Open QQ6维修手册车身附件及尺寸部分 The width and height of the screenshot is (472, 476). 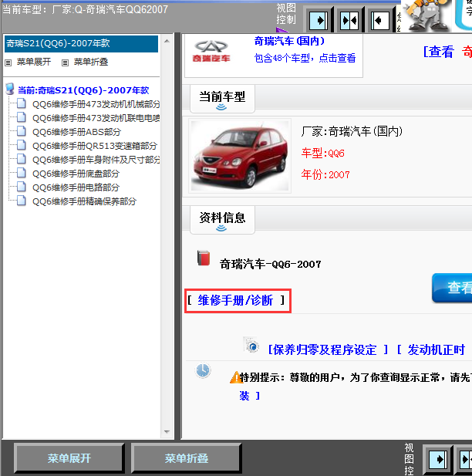[x=96, y=160]
